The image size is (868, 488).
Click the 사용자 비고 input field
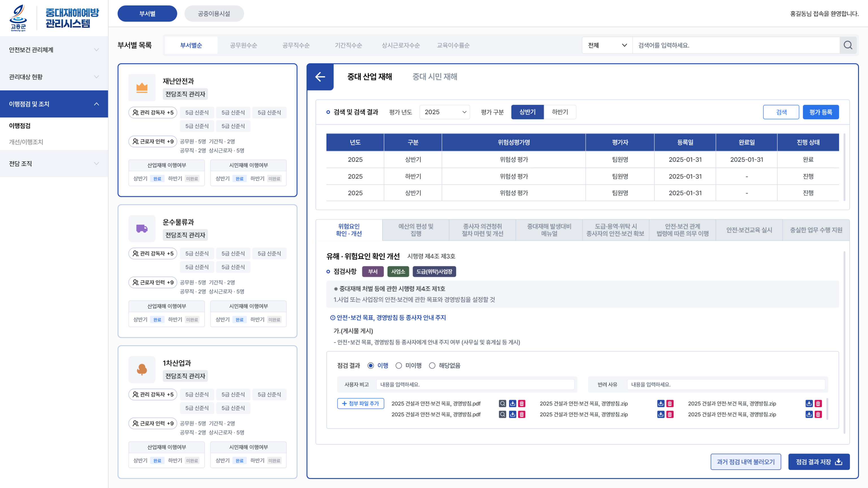pos(475,384)
